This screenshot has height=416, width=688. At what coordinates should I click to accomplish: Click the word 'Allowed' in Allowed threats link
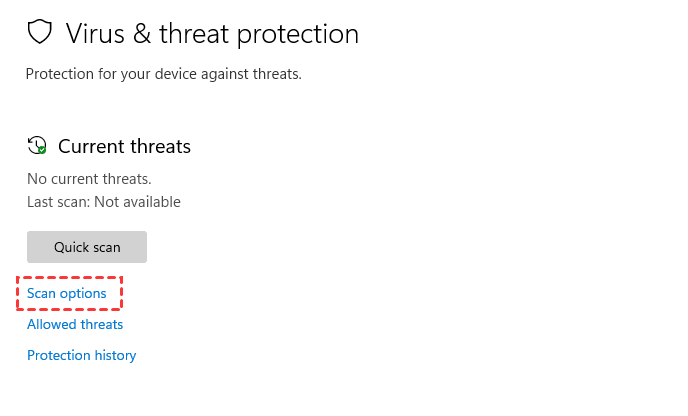(x=50, y=324)
